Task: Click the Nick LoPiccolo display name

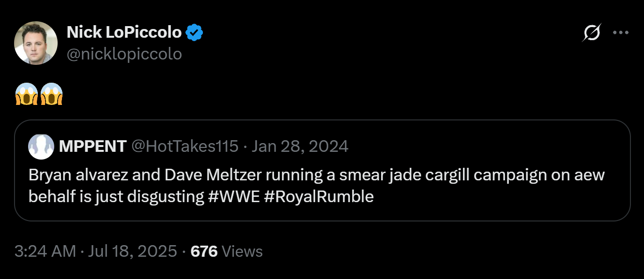Action: click(x=124, y=32)
